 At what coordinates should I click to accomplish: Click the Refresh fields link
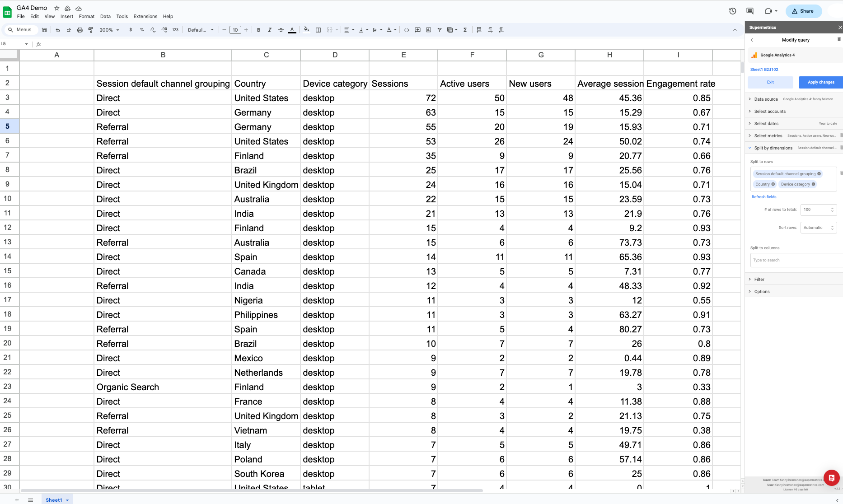tap(763, 197)
